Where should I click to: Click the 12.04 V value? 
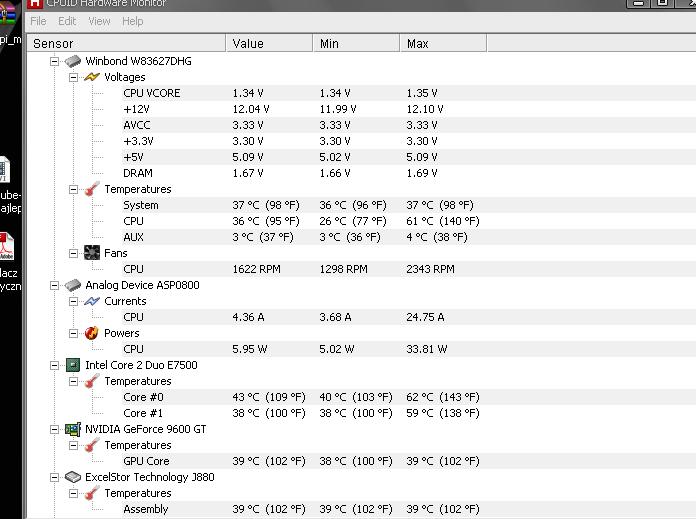[251, 109]
